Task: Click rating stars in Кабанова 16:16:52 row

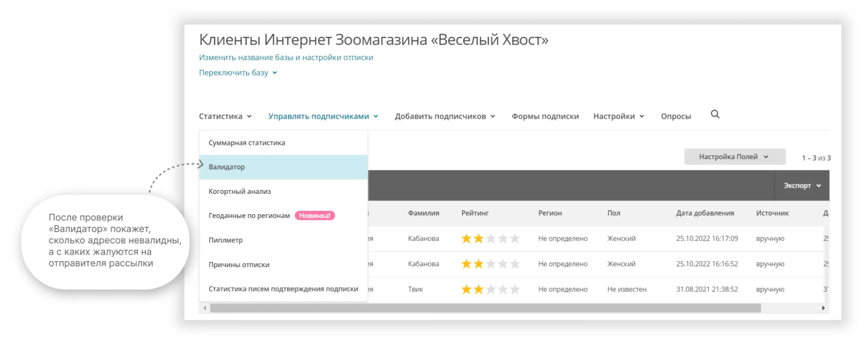Action: point(490,264)
